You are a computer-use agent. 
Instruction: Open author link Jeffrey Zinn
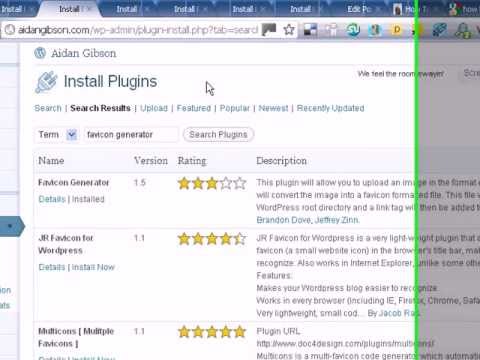click(x=337, y=220)
